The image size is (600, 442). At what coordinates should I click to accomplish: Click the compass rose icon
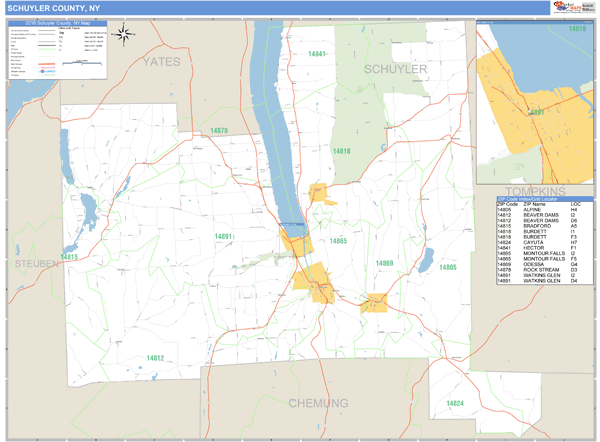point(124,35)
